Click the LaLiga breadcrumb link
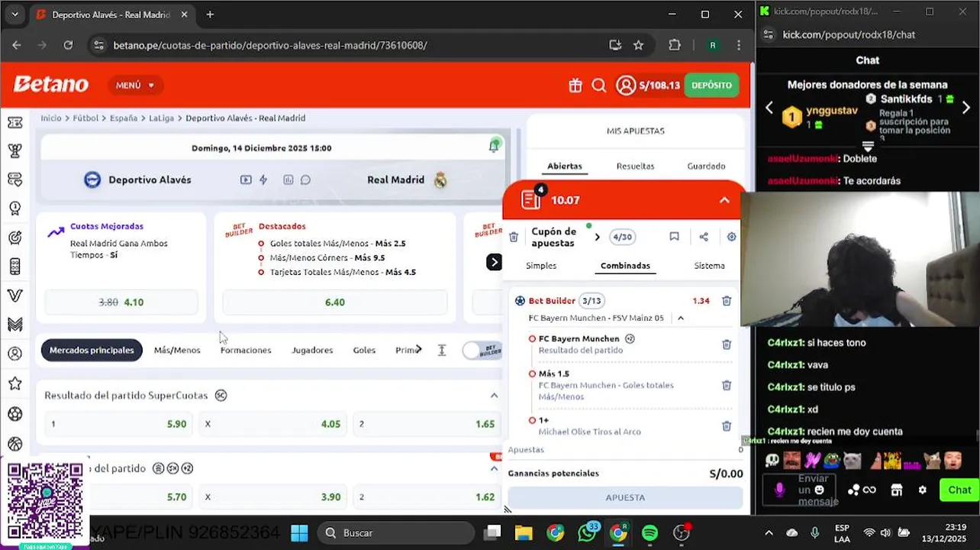The width and height of the screenshot is (980, 550). click(161, 118)
